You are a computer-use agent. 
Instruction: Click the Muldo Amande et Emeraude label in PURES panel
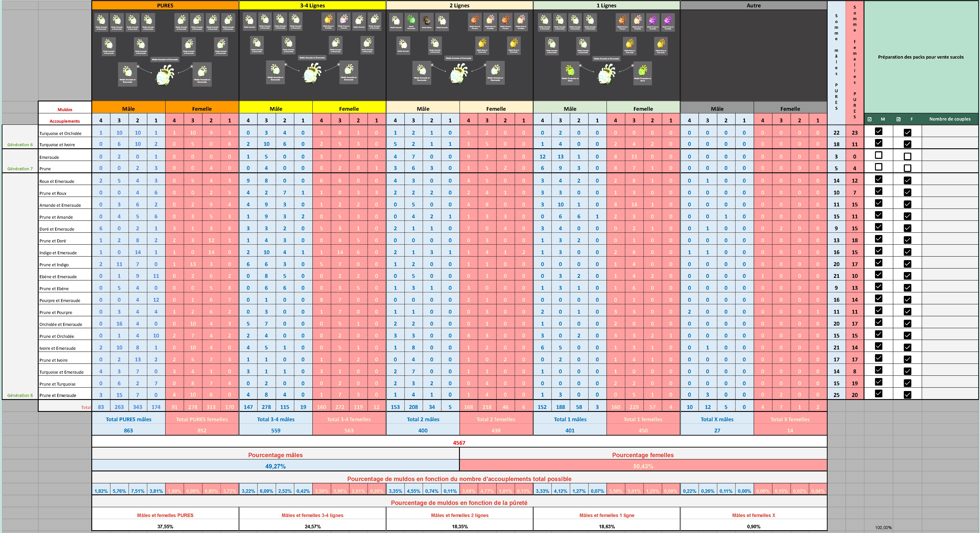[x=165, y=59]
